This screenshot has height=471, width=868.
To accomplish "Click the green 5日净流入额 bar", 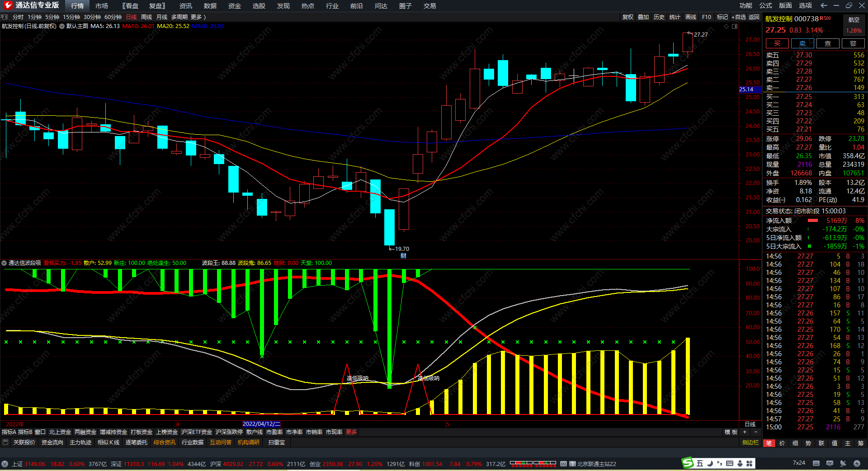I will click(808, 238).
